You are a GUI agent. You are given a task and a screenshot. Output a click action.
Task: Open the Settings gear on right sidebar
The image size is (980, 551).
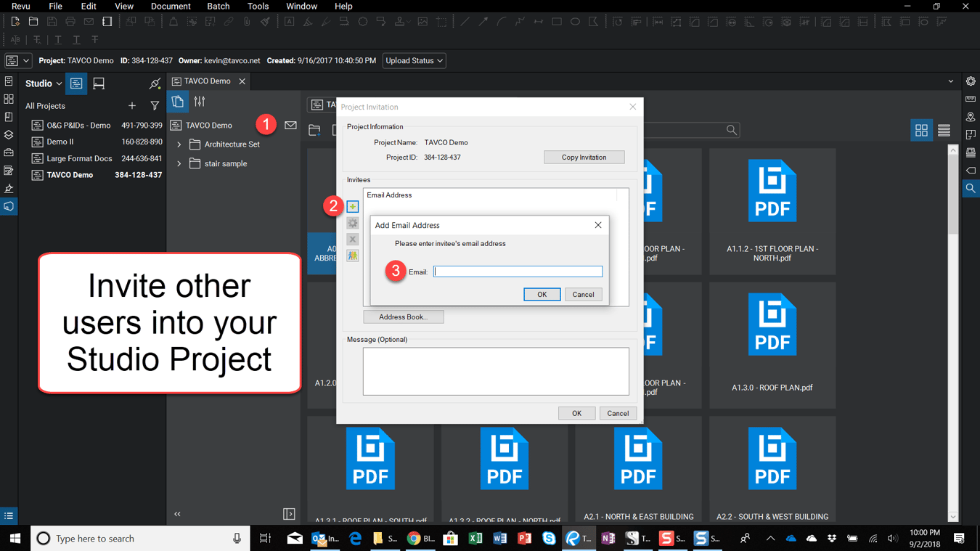click(971, 81)
